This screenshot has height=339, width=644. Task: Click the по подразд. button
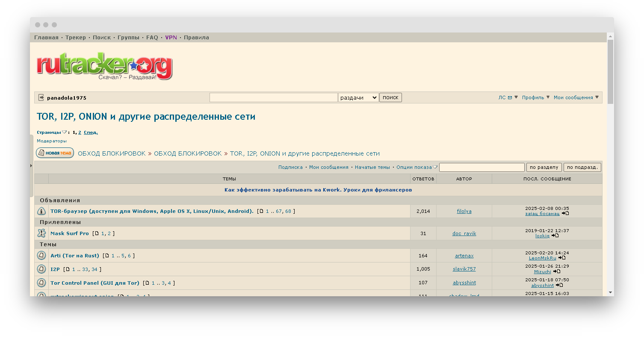pyautogui.click(x=582, y=167)
